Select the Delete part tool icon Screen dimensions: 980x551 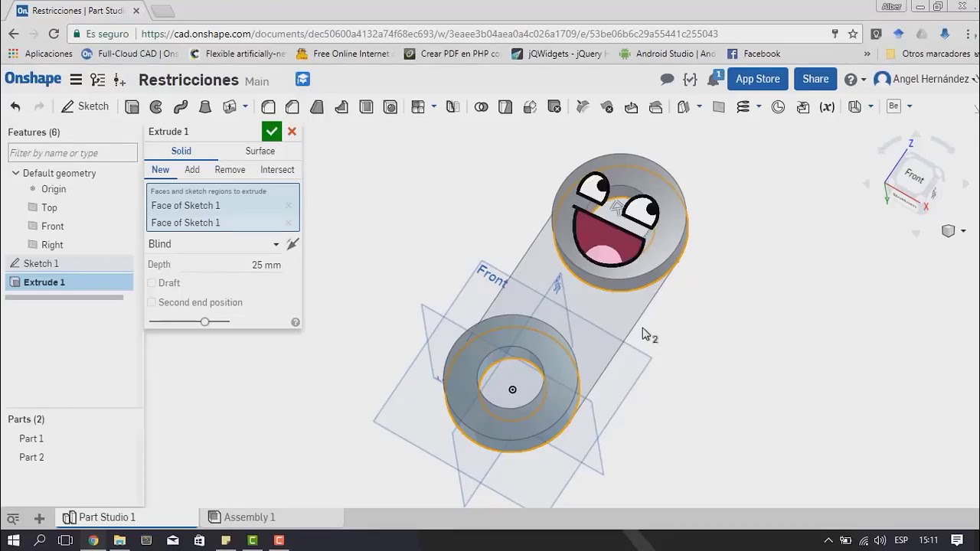click(554, 106)
